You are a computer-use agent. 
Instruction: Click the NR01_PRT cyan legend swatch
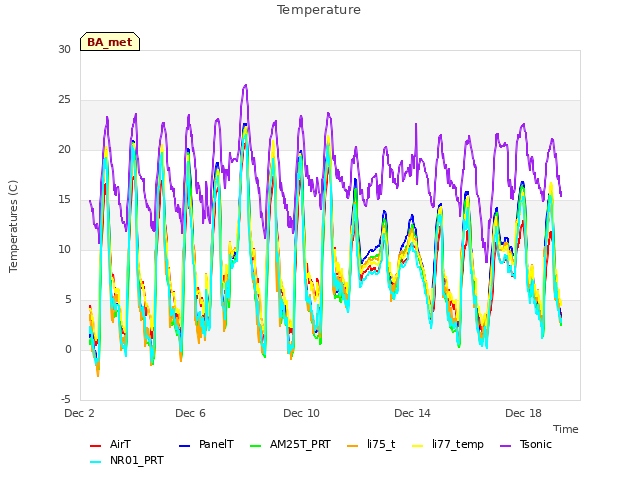pyautogui.click(x=95, y=462)
